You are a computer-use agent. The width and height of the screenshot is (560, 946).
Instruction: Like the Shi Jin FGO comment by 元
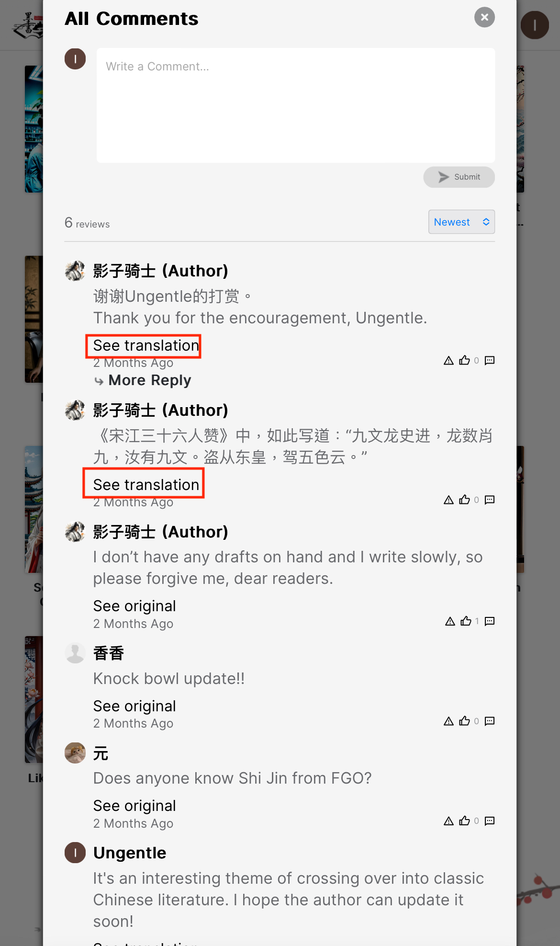464,821
